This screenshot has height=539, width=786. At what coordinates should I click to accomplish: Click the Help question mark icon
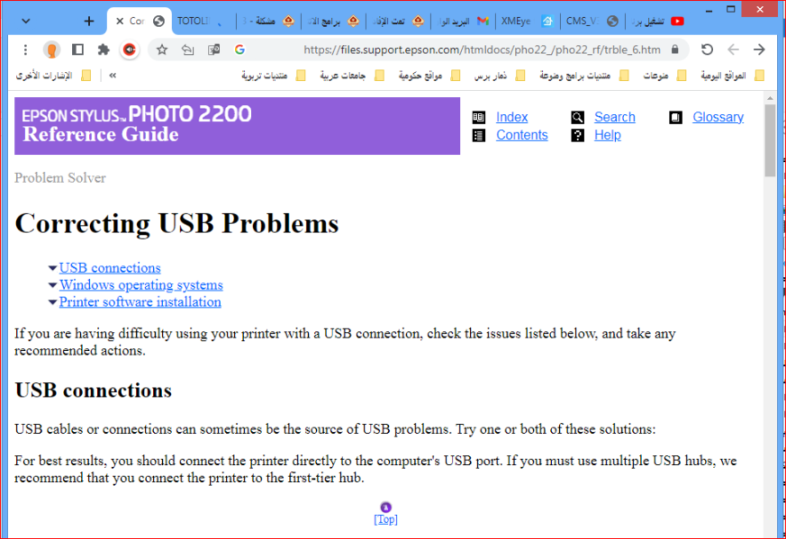[577, 135]
